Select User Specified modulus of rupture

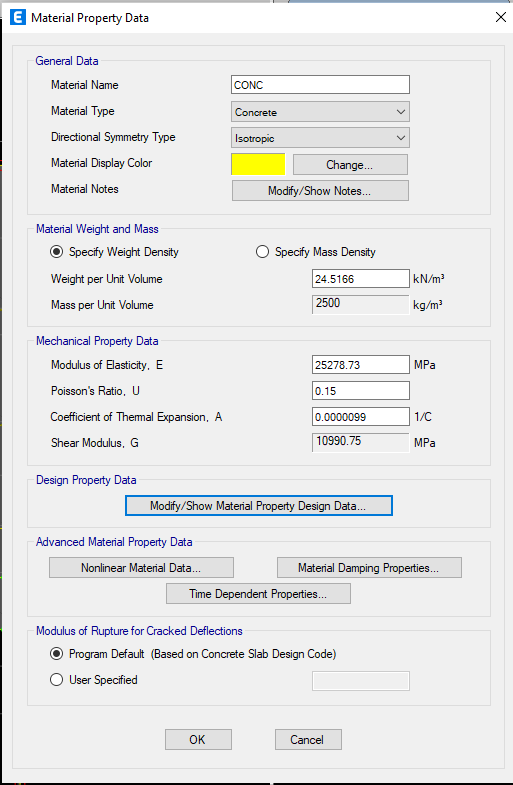[x=94, y=680]
